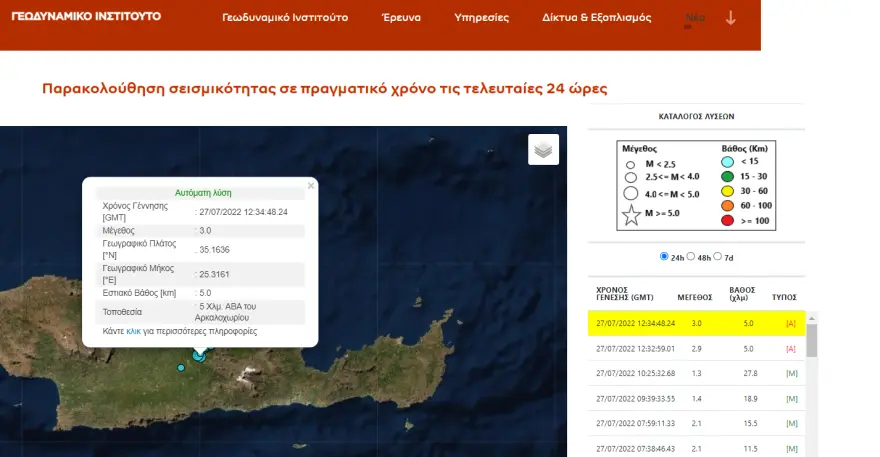
Task: Click the down arrow in the header
Action: [731, 18]
